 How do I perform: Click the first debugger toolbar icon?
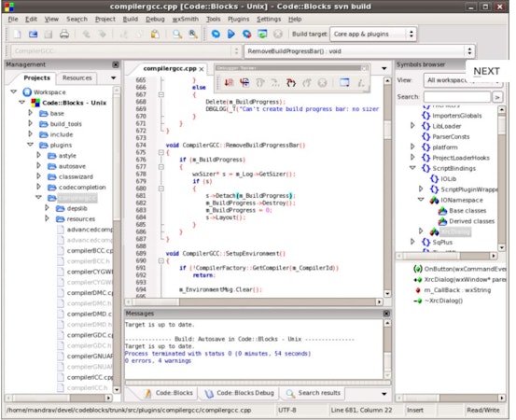[229, 83]
